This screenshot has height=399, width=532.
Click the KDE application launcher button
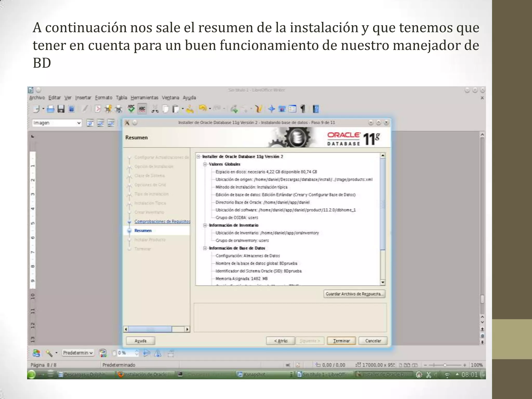(x=31, y=375)
